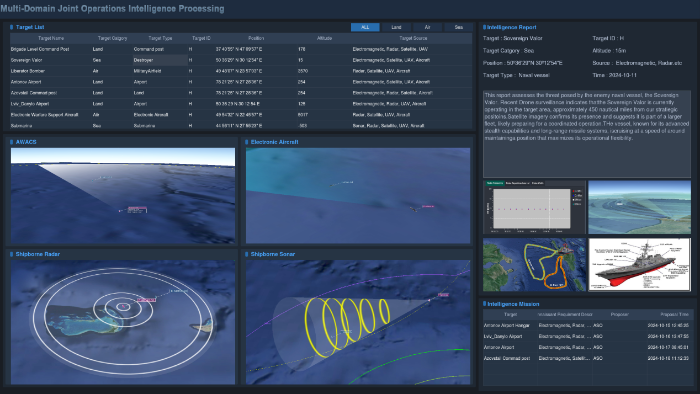The width and height of the screenshot is (700, 394).
Task: Open the ship diagram thumbnail
Action: pyautogui.click(x=639, y=264)
